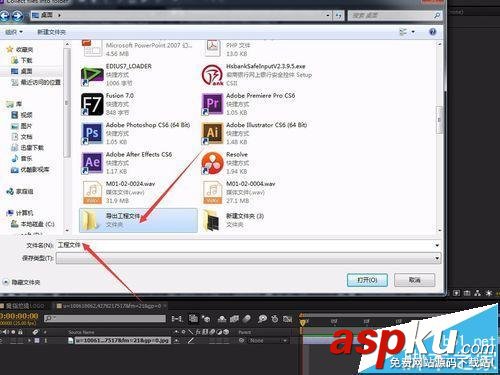Go forward with the dialog's forward arrow
The height and width of the screenshot is (375, 500).
pos(17,15)
